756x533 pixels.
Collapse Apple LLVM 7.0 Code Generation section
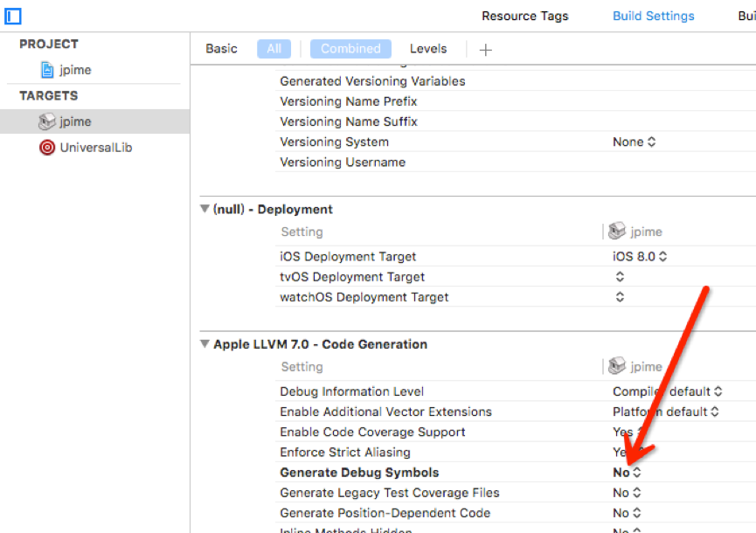tap(205, 344)
